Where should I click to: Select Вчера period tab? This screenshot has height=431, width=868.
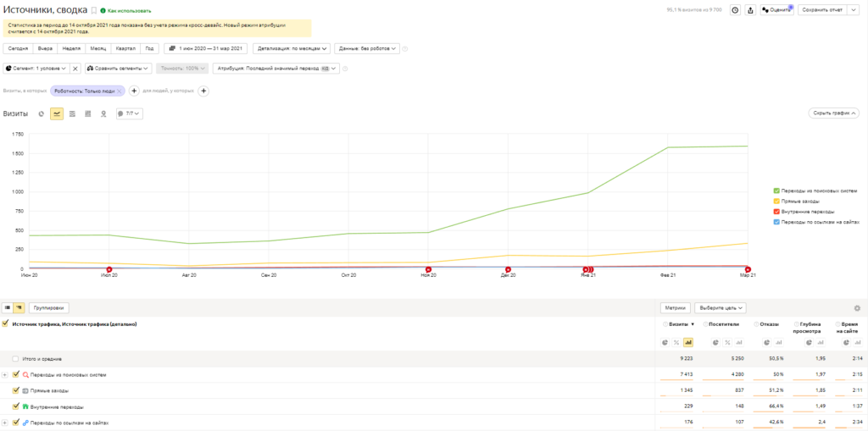[x=46, y=48]
